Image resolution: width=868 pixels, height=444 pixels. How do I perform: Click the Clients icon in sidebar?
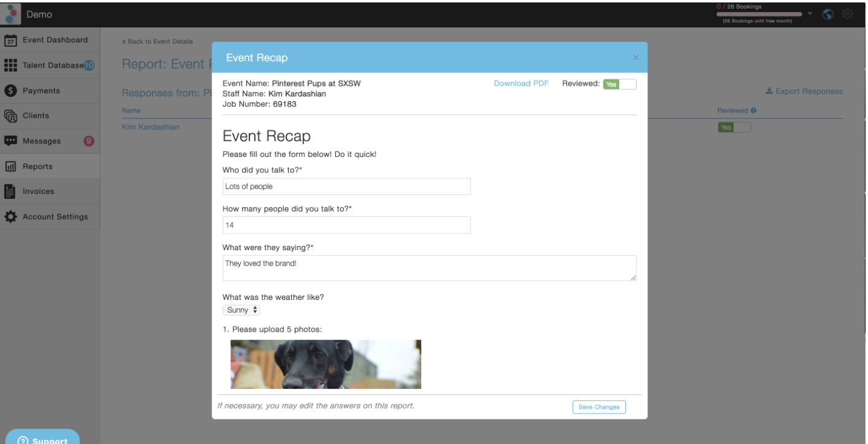click(x=10, y=116)
